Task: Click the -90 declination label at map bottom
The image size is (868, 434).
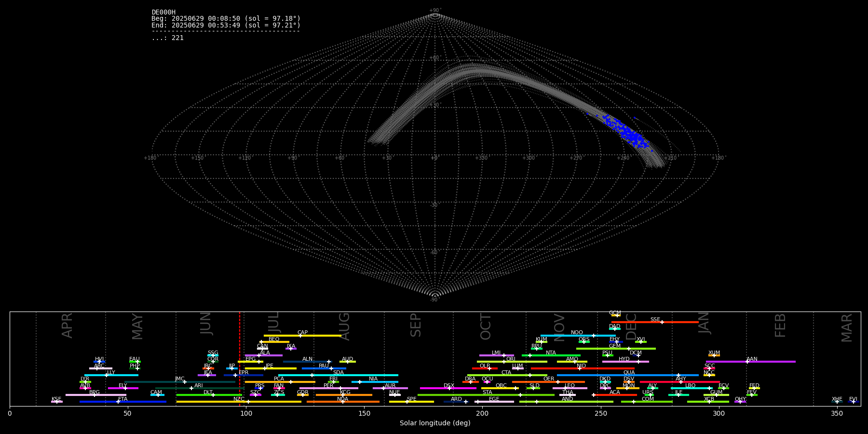Action: coord(434,300)
